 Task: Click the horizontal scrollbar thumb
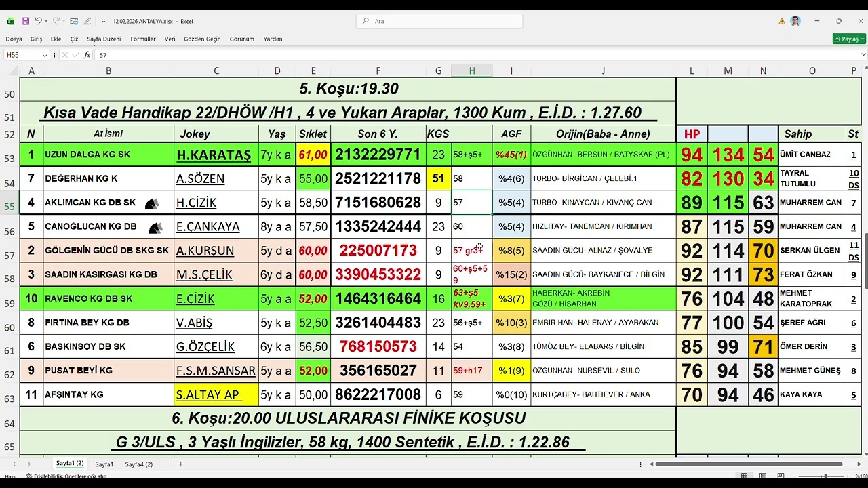tap(749, 464)
